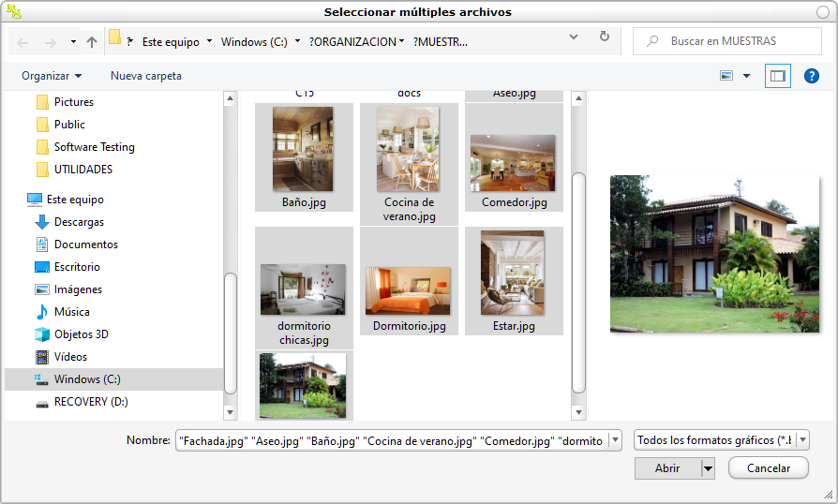Open the file type filter dropdown
The image size is (838, 504).
pos(721,440)
